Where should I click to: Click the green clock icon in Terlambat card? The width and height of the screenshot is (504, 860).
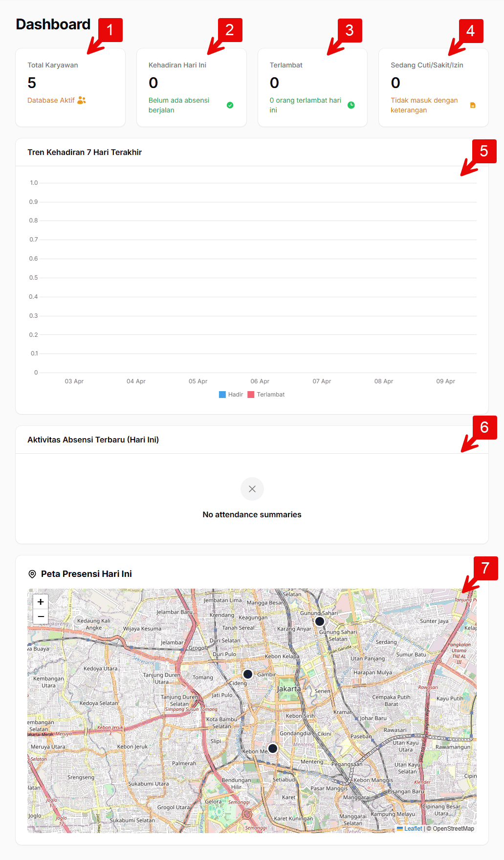(351, 105)
